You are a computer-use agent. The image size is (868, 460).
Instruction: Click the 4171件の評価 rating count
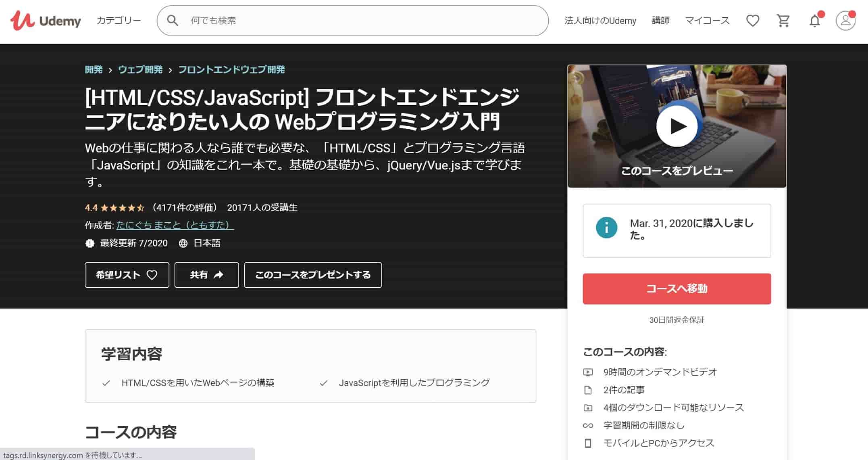(185, 208)
